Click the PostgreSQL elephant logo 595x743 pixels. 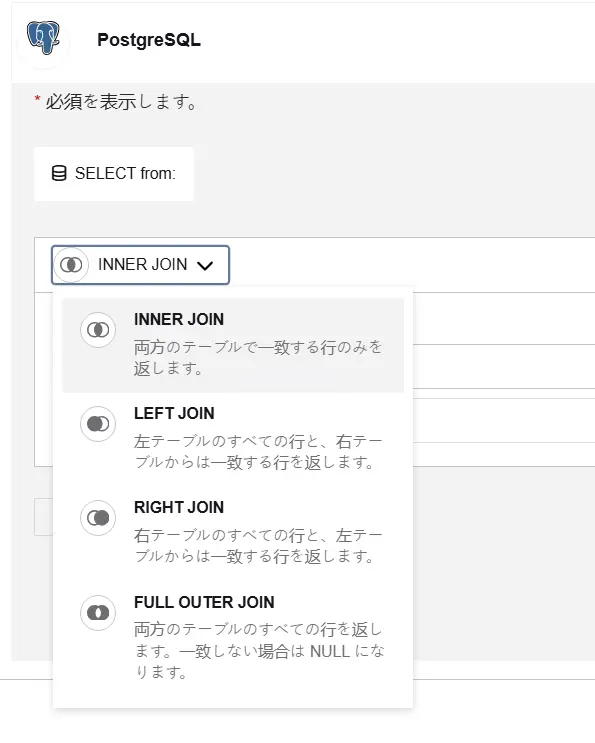click(43, 38)
